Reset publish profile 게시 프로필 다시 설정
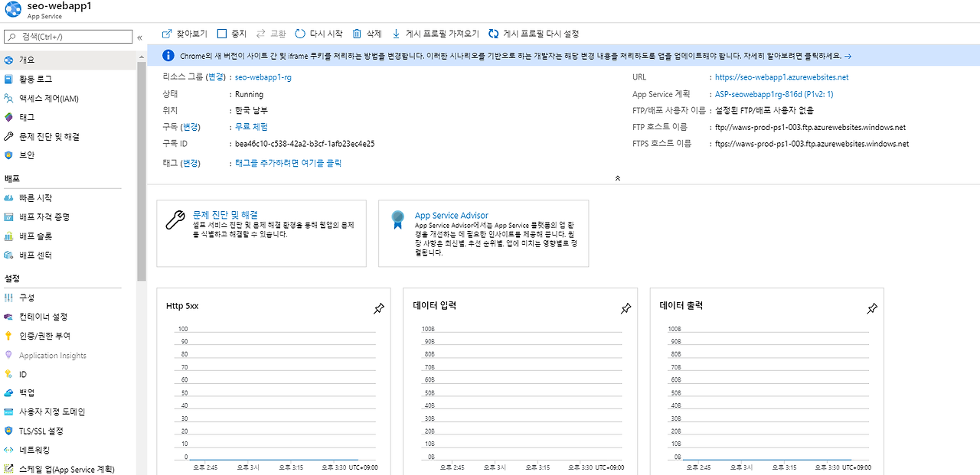Viewport: 980px width, 475px height. tap(534, 34)
